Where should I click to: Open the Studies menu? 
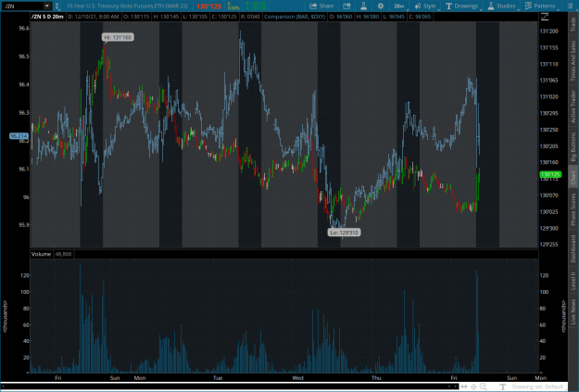coord(501,6)
